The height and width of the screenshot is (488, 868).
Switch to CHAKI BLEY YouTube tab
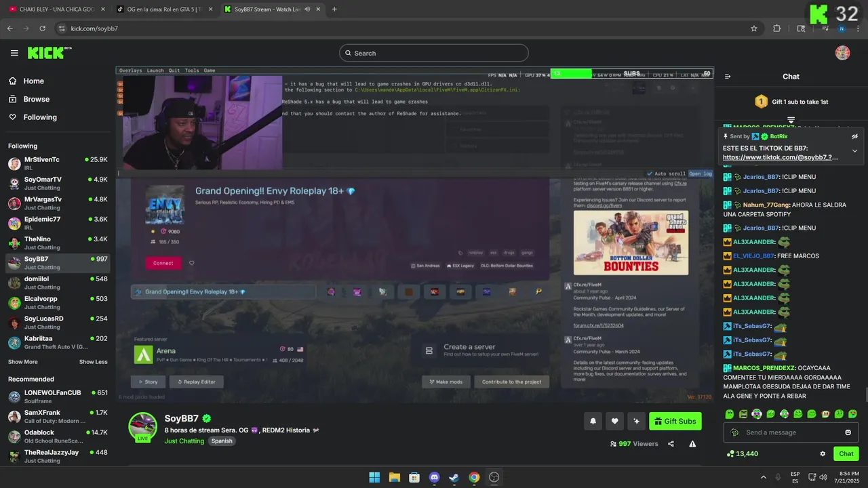(57, 9)
